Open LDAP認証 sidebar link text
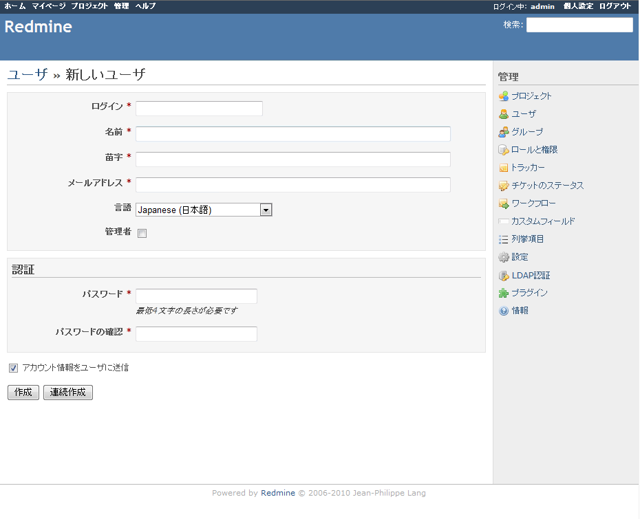 [531, 276]
